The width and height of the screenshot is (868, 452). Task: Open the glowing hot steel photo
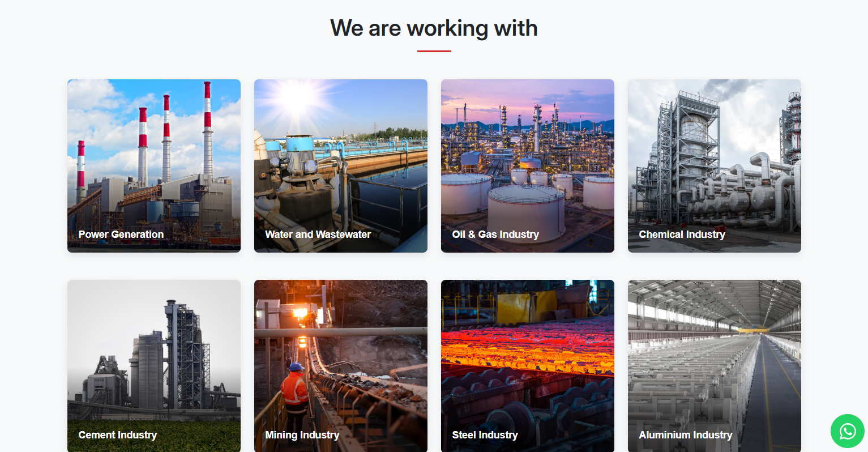[527, 351]
